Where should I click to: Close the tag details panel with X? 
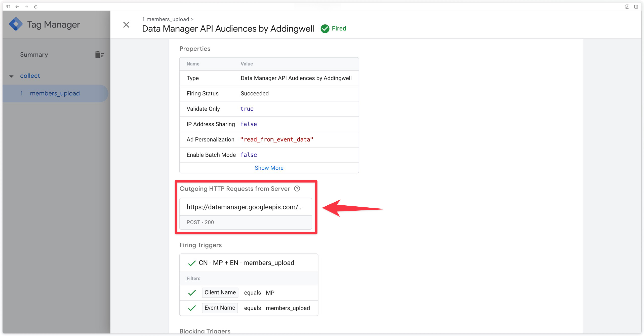pos(126,25)
